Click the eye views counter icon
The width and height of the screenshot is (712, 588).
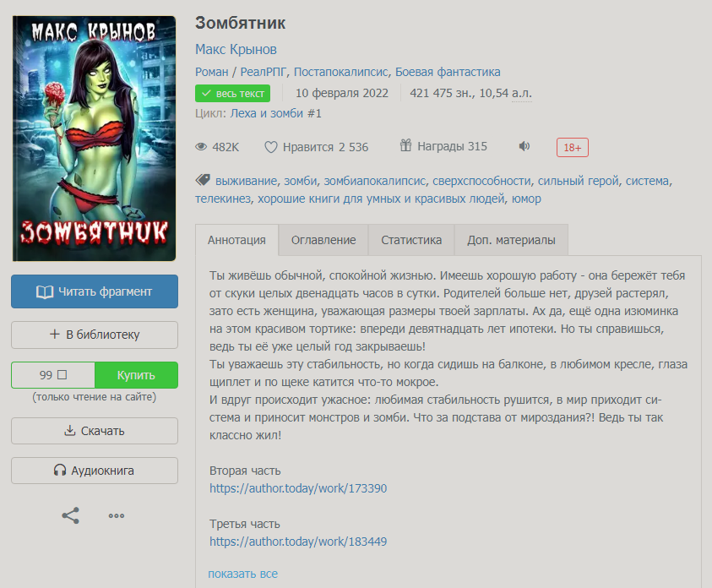click(201, 147)
